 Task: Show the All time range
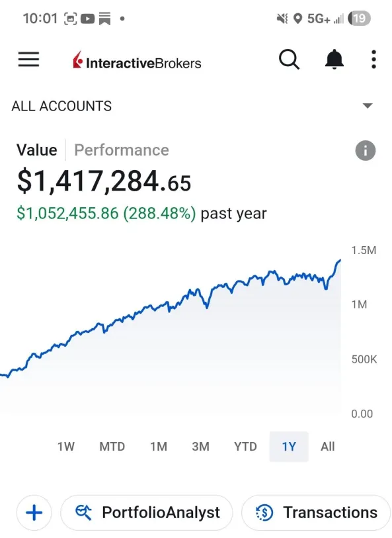[328, 447]
